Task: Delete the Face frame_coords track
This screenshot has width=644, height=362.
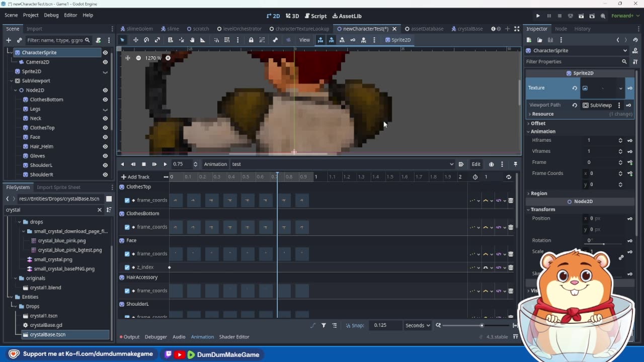Action: click(511, 254)
